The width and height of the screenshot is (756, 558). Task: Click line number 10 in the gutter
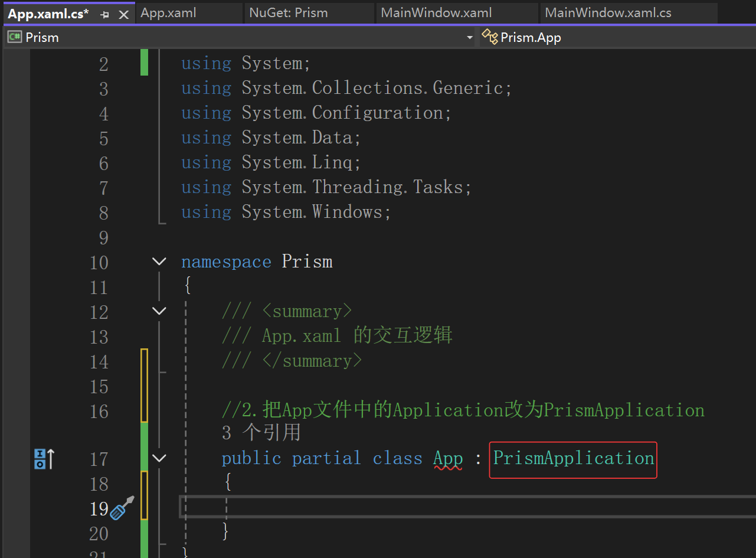99,262
